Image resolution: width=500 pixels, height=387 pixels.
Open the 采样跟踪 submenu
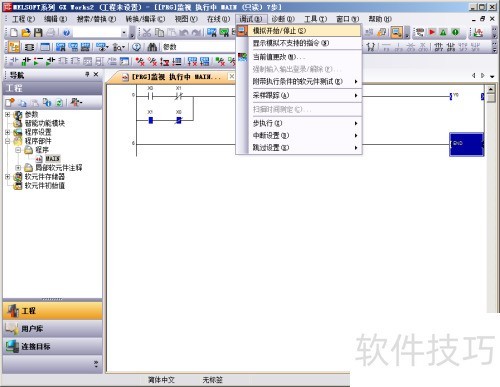(298, 95)
